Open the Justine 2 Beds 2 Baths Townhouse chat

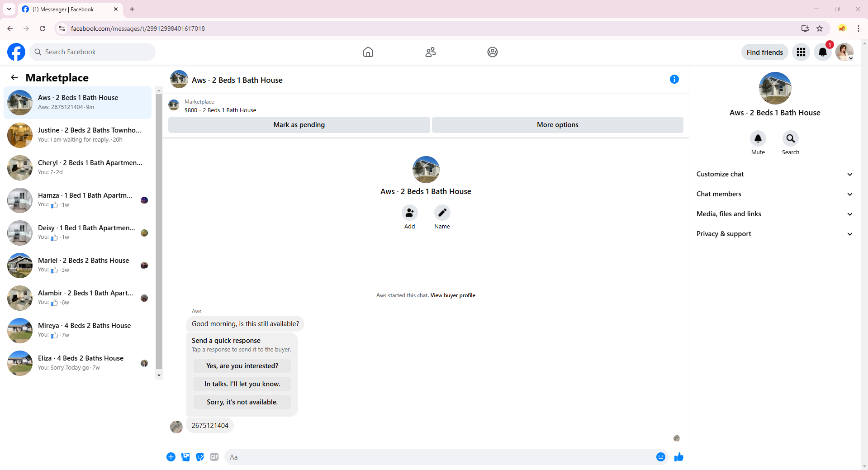78,135
